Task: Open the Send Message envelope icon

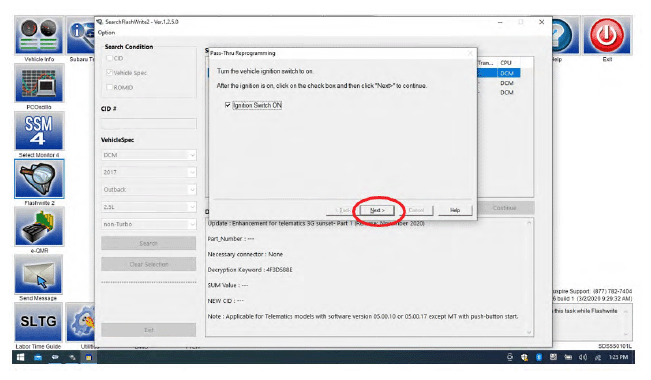Action: [39, 275]
